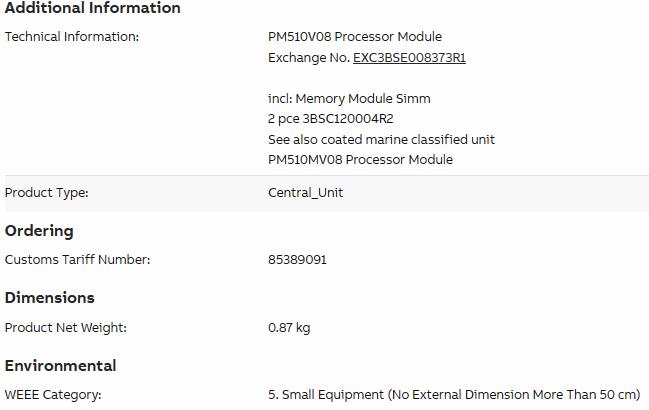Click the Customs Tariff Number label
Screen dimensions: 649x410
77,260
